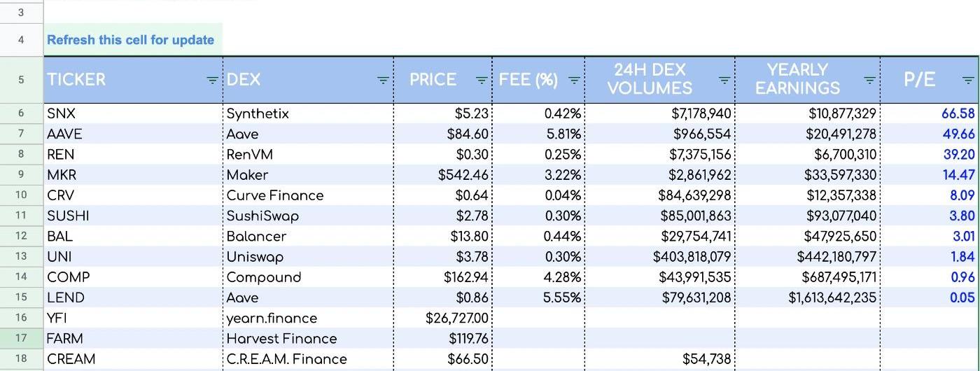
Task: Click the 'Refresh this cell for update' cell
Action: tap(131, 40)
